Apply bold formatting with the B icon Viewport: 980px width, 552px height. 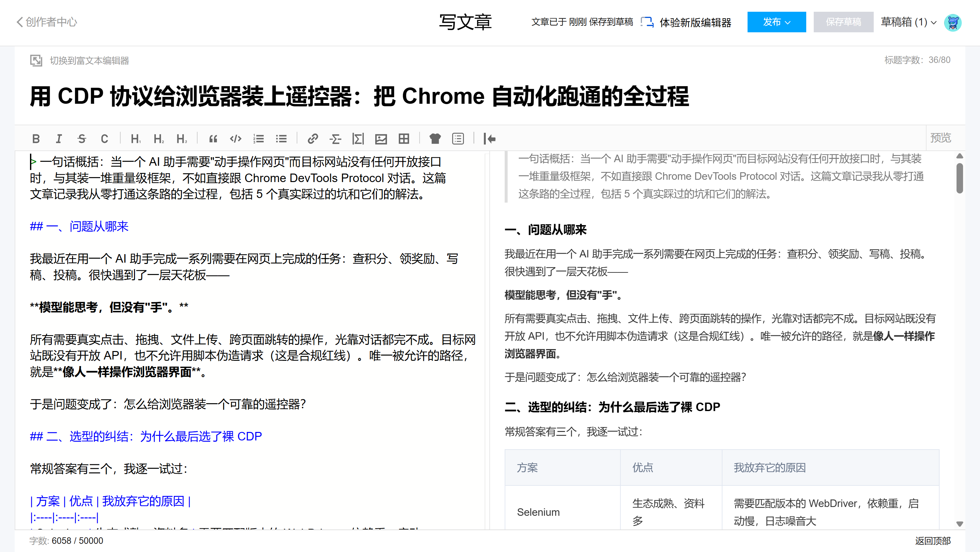[36, 139]
